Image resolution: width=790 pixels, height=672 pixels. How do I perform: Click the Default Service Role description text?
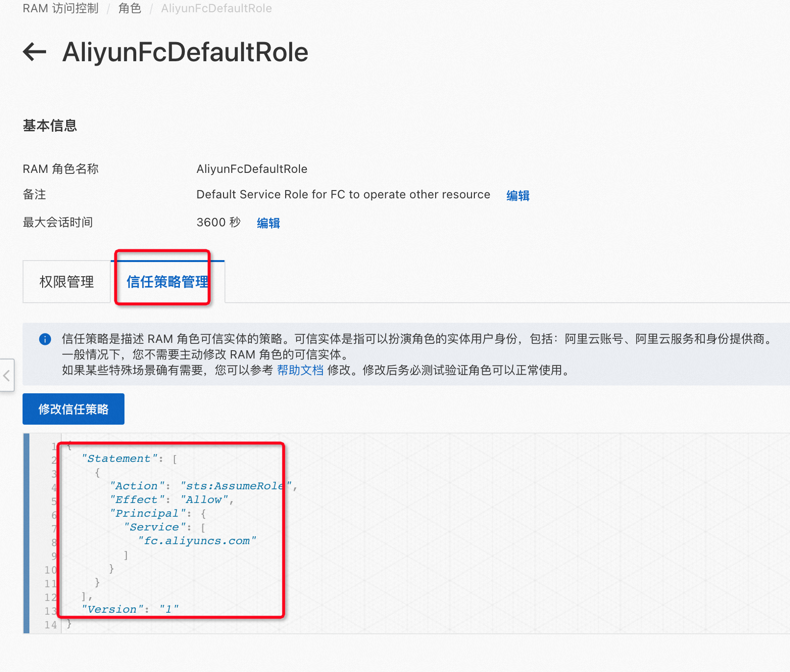(x=343, y=194)
